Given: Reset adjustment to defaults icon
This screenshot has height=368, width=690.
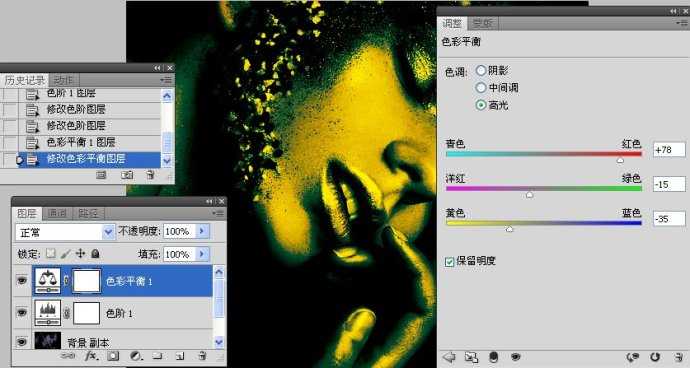Looking at the screenshot, I should (x=655, y=357).
